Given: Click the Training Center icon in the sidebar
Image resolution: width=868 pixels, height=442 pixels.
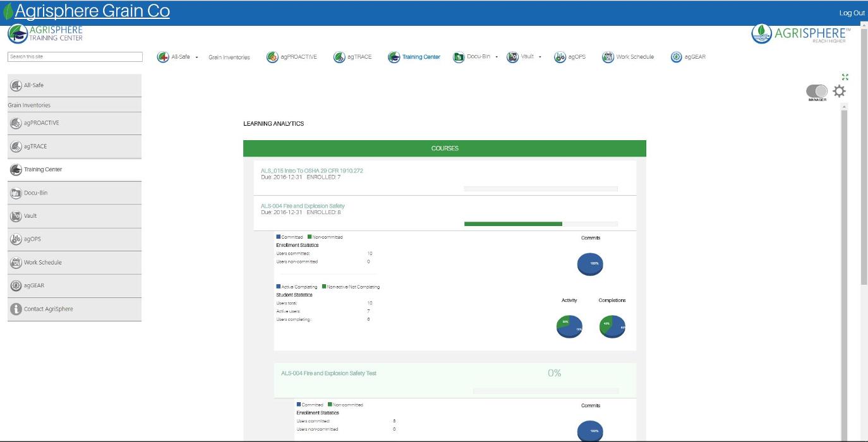Looking at the screenshot, I should 16,170.
